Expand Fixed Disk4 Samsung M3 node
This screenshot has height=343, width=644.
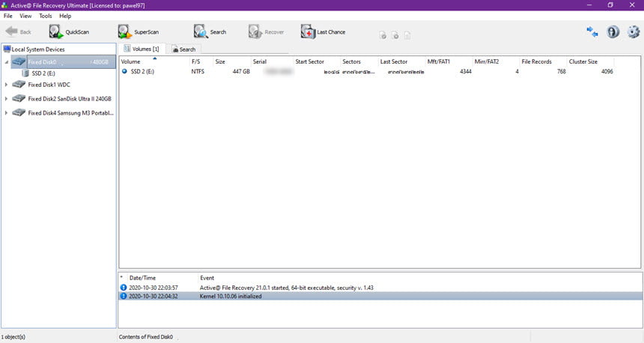tap(6, 112)
